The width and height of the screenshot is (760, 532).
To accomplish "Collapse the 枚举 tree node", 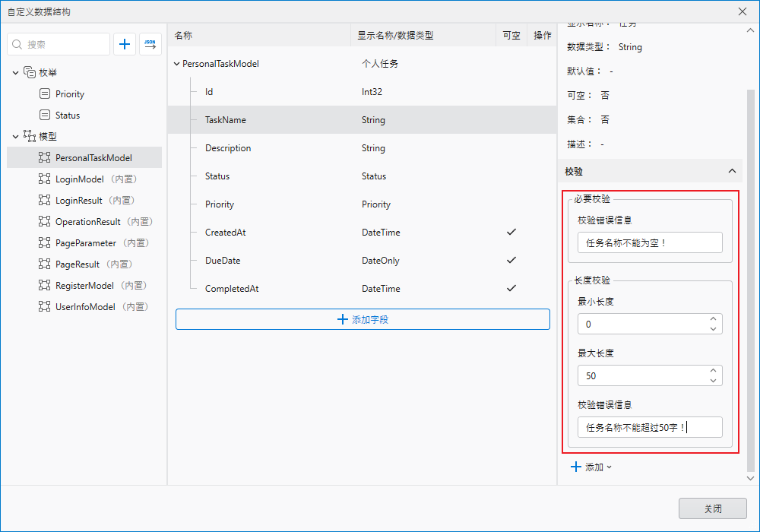I will click(15, 73).
